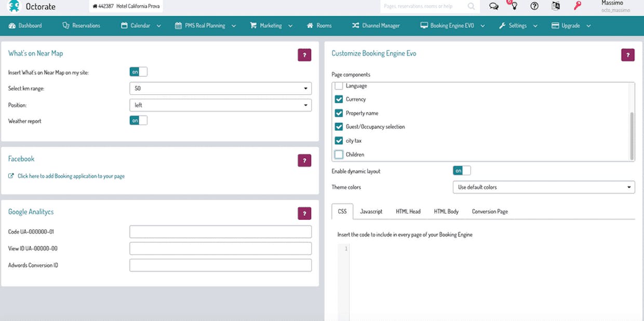644x321 pixels.
Task: Open the Theme colors dropdown
Action: [544, 187]
